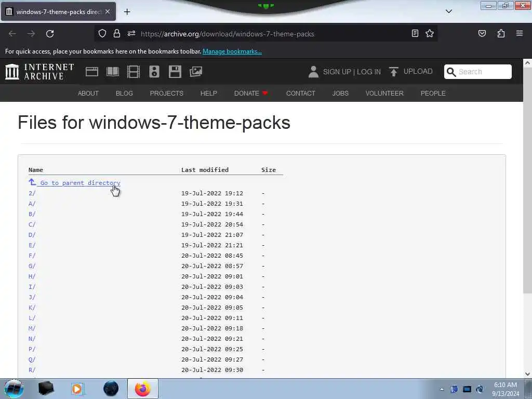Click the site security padlock icon
The image size is (532, 399).
[x=117, y=33]
